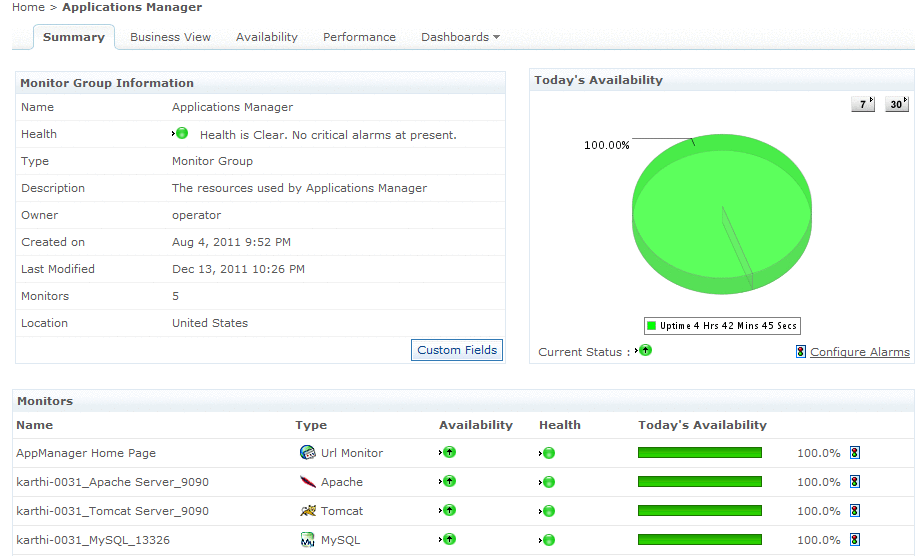Expand the Dashboards dropdown menu
The image size is (923, 556).
click(460, 37)
